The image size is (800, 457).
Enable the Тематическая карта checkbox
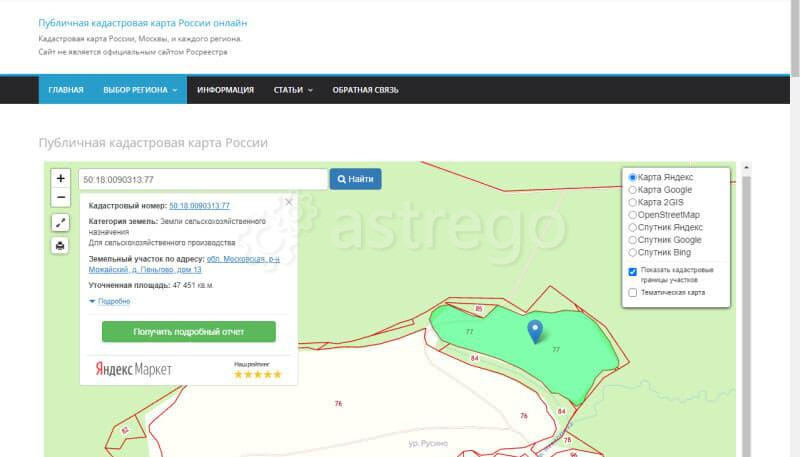click(633, 293)
